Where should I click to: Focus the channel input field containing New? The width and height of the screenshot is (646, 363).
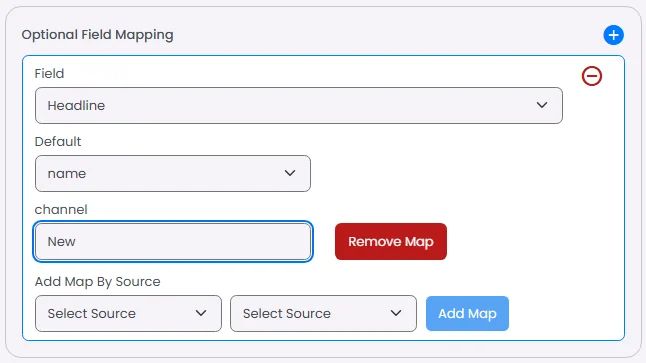173,241
